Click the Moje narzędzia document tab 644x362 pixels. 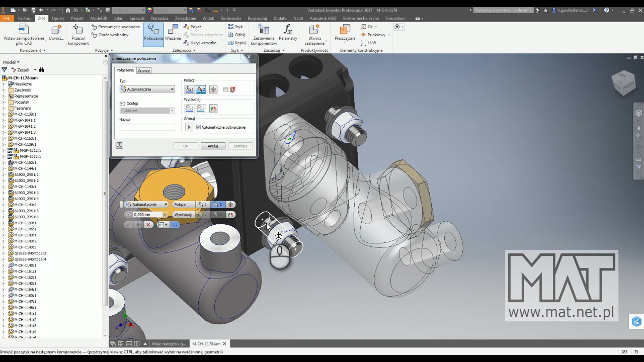tap(170, 344)
